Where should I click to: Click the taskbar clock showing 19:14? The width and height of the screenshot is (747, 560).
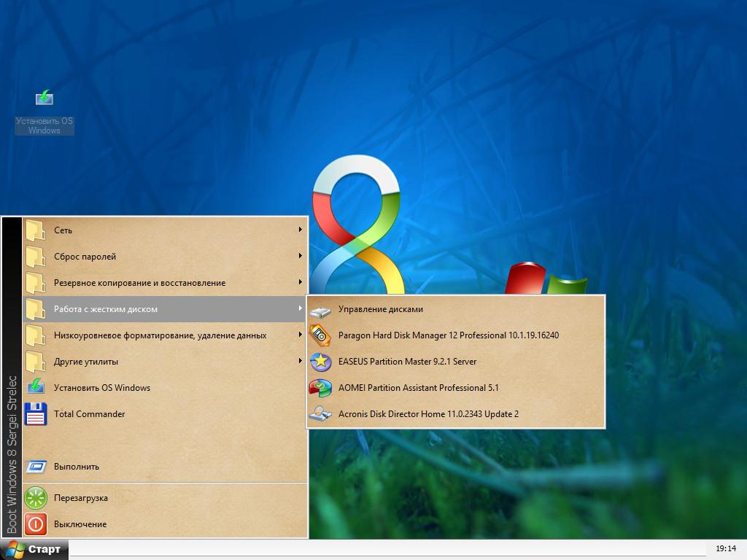(725, 548)
